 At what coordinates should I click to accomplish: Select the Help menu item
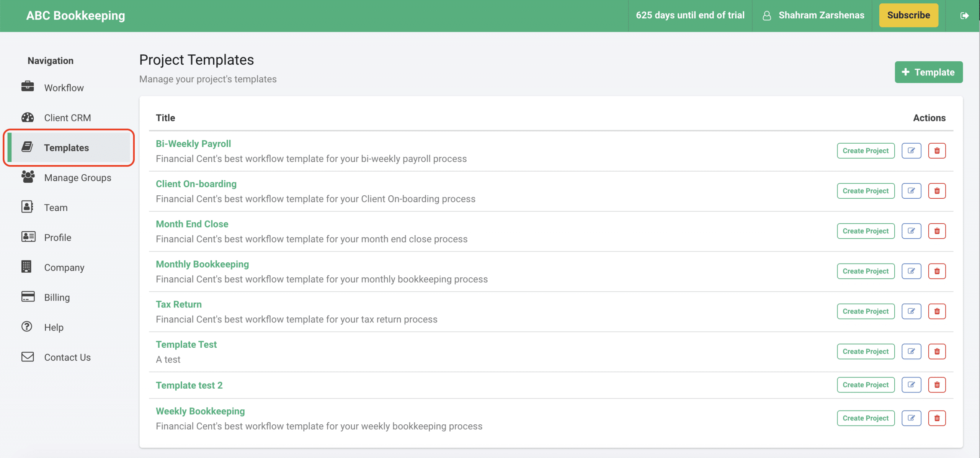(x=53, y=327)
